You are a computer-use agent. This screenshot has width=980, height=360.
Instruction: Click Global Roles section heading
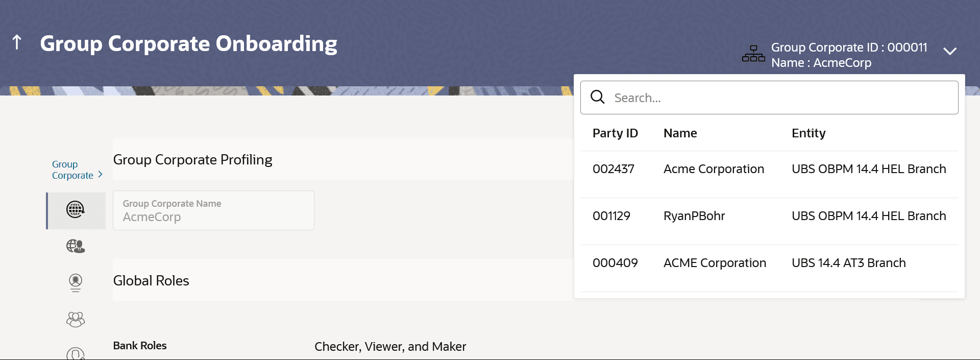(151, 281)
